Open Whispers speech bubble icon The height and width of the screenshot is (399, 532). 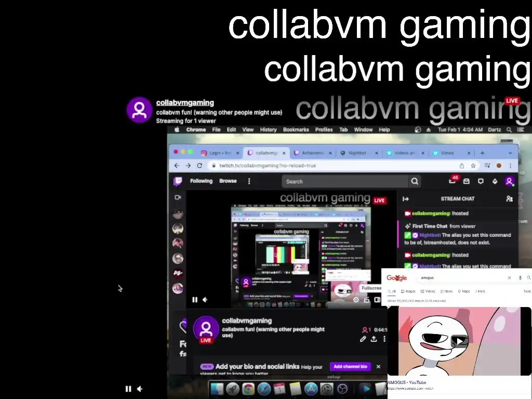pos(481,181)
